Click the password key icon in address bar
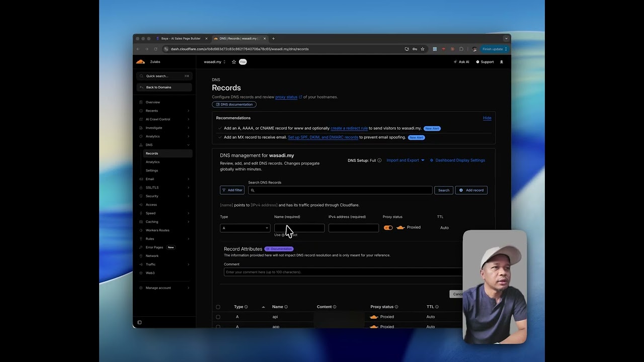The image size is (644, 362). (x=415, y=49)
